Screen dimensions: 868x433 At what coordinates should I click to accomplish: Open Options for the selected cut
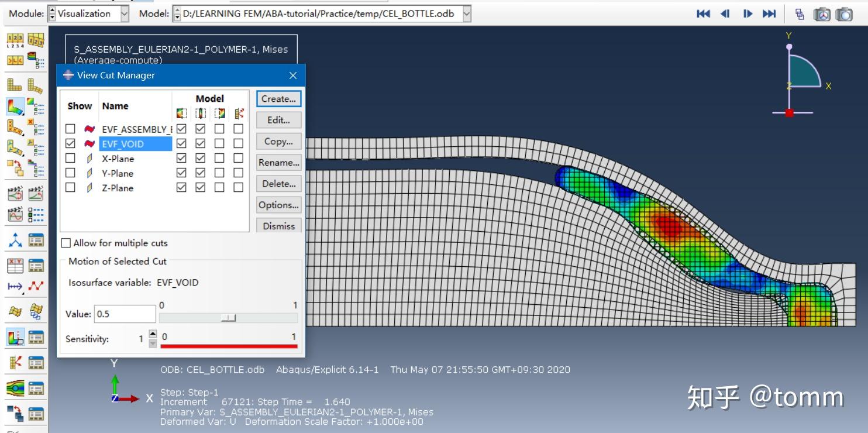point(278,205)
